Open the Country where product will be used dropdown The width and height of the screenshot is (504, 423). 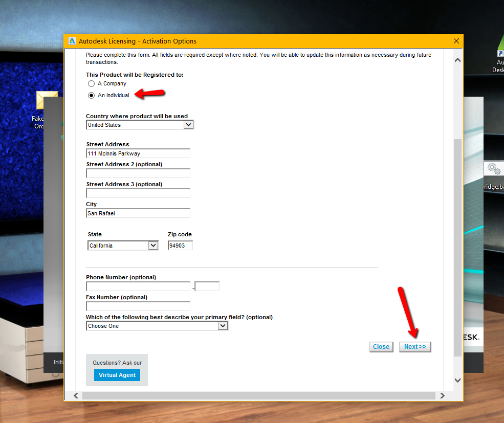140,125
